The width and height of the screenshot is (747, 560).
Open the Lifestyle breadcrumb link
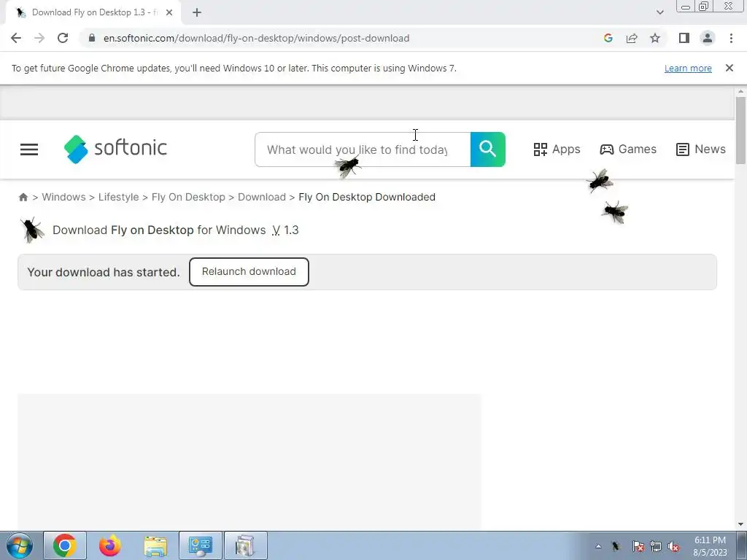click(x=119, y=197)
